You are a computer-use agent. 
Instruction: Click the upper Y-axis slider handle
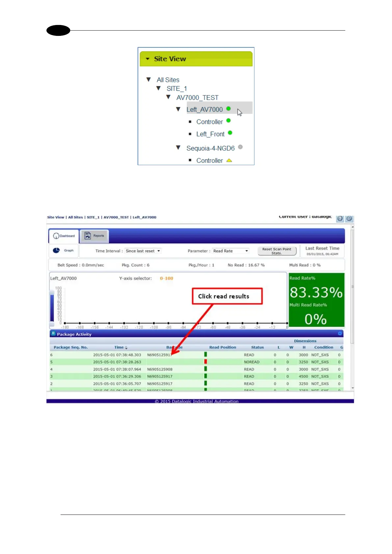pyautogui.click(x=52, y=292)
